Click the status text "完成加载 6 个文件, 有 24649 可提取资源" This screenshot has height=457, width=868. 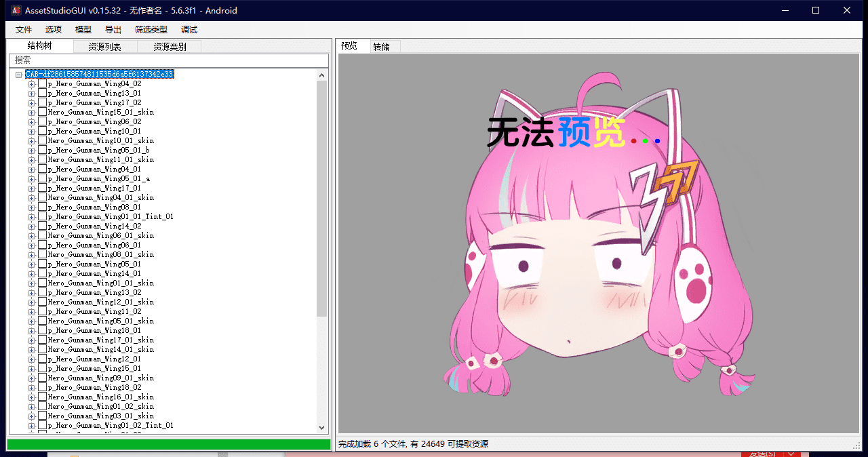point(413,444)
